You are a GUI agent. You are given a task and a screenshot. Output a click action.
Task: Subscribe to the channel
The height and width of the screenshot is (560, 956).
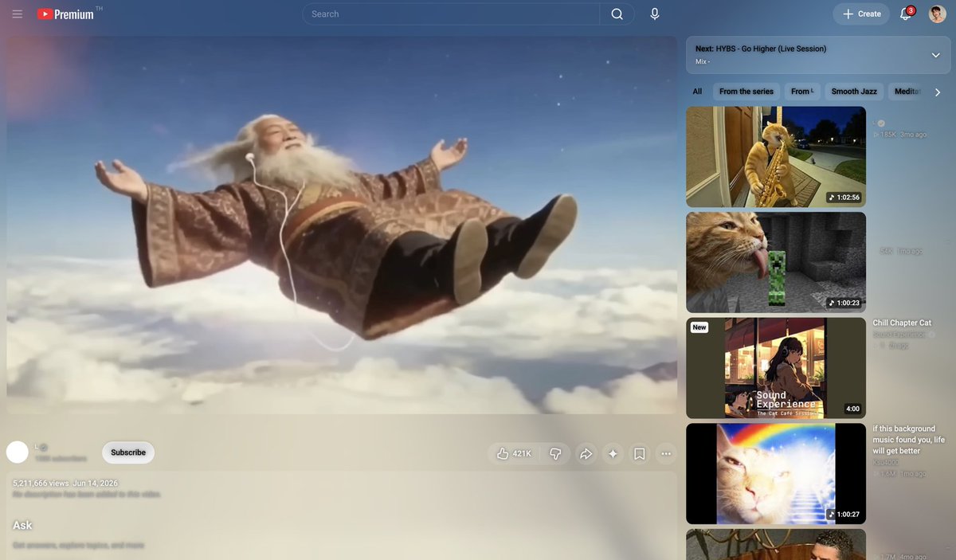pos(128,452)
